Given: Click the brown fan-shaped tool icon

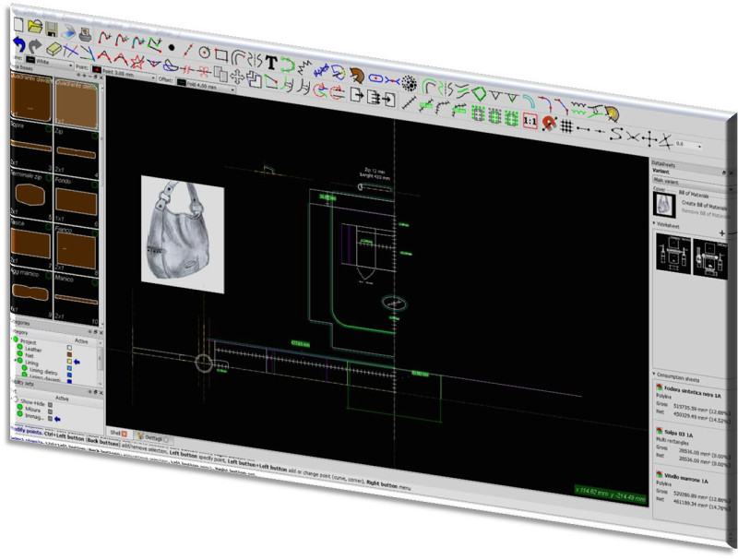Looking at the screenshot, I should [x=356, y=76].
